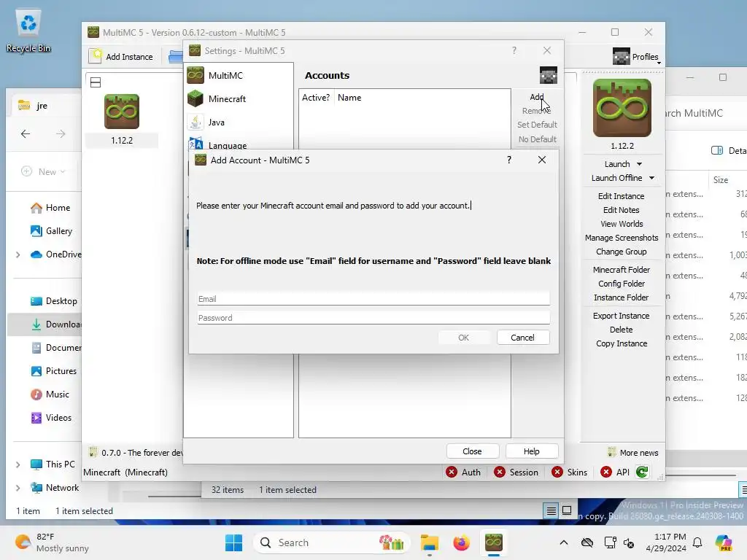Switch File Explorer to details view icon

[551, 511]
